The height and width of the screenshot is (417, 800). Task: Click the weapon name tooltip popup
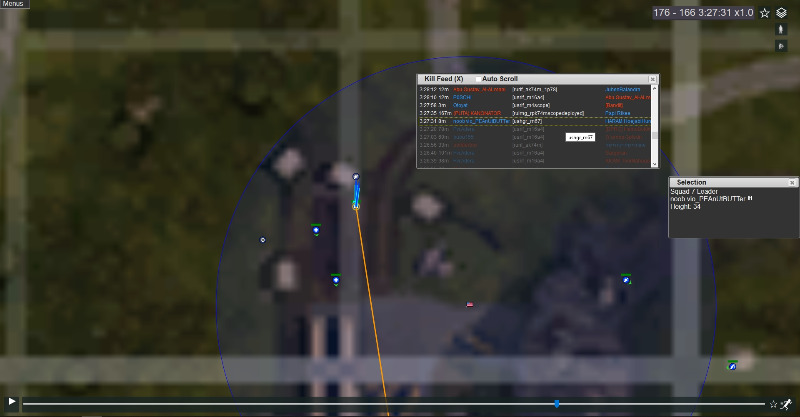click(580, 137)
